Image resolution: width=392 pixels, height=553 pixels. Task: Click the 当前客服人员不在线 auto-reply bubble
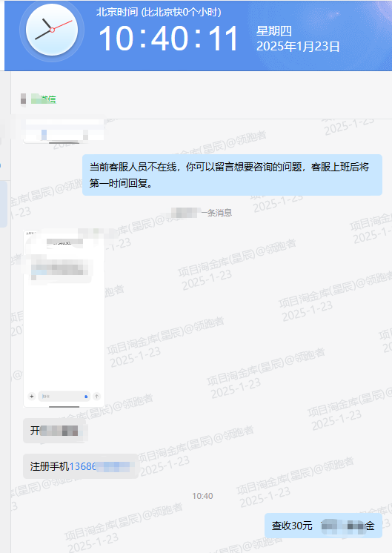click(232, 175)
